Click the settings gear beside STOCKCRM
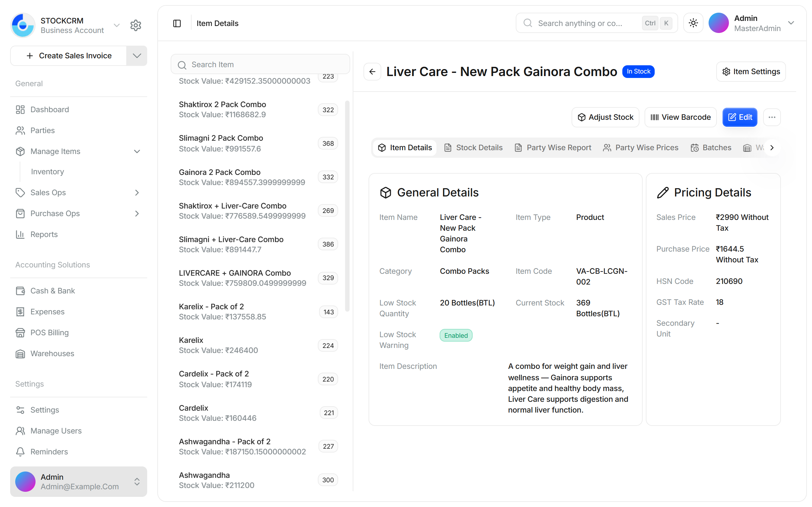Screen dimensions: 812x507 pyautogui.click(x=135, y=25)
